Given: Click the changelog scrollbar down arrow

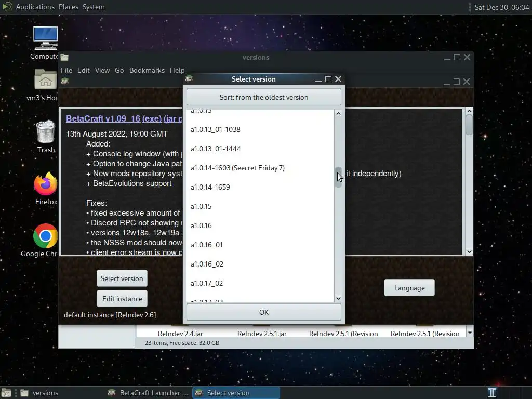Looking at the screenshot, I should (469, 252).
